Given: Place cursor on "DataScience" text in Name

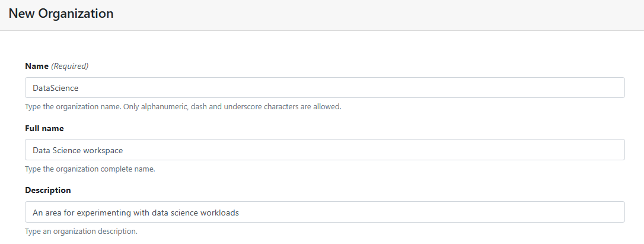Looking at the screenshot, I should click(56, 88).
